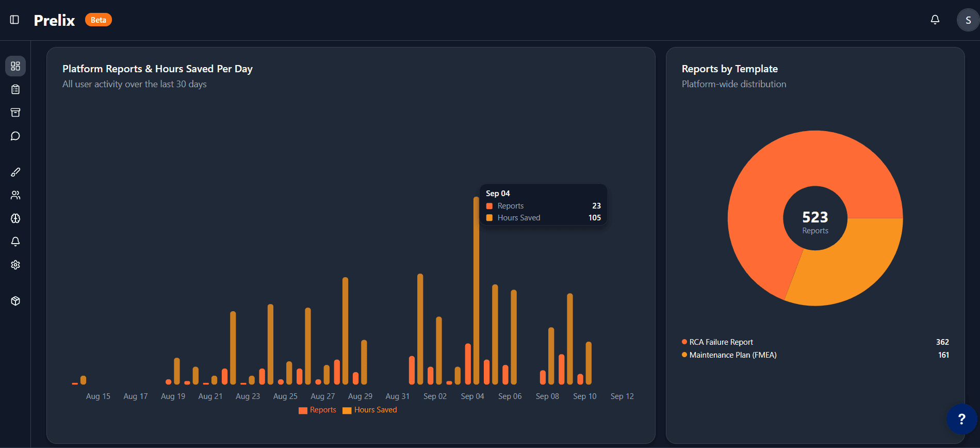Viewport: 980px width, 448px height.
Task: Open the dashboard grid icon
Action: pyautogui.click(x=15, y=66)
